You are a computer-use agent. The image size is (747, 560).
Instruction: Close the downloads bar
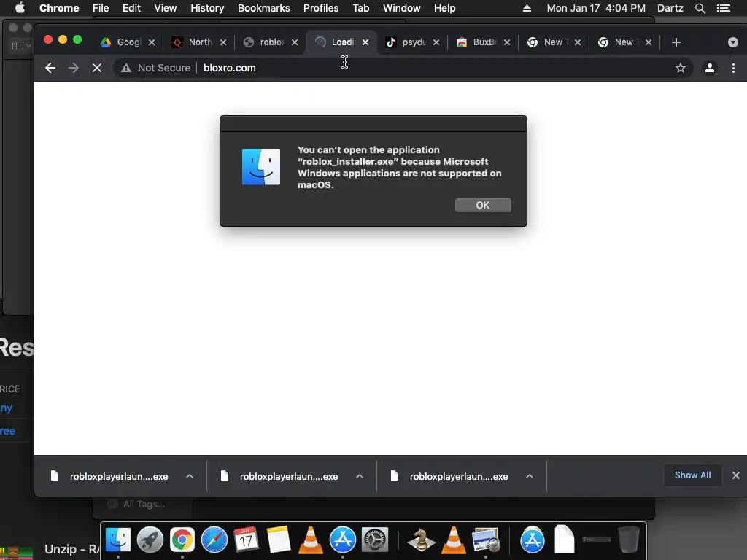click(736, 475)
